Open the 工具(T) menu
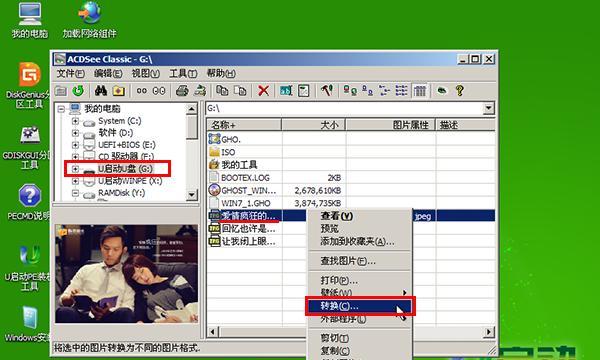 (183, 73)
